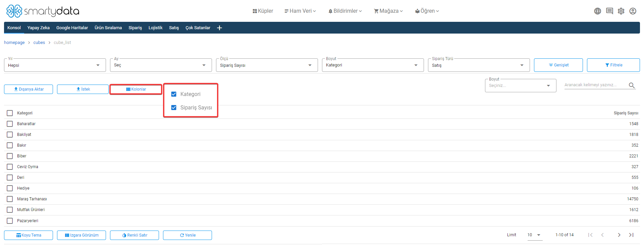This screenshot has width=644, height=249.
Task: Go to the previous page
Action: (x=602, y=235)
